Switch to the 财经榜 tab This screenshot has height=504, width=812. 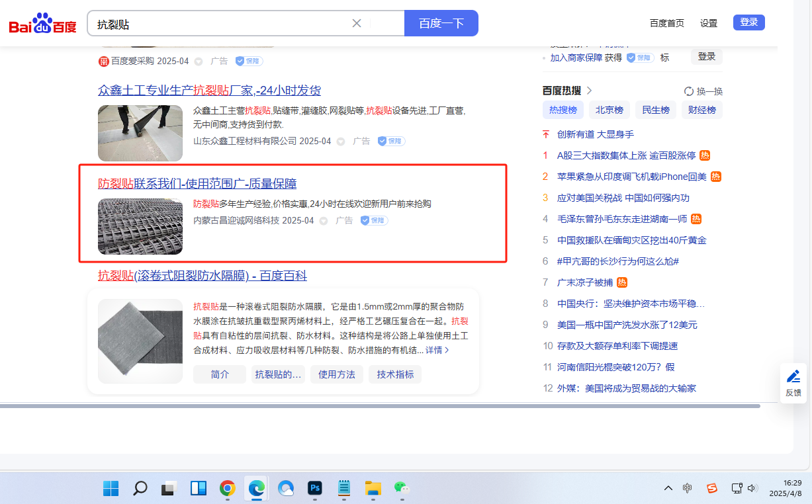click(x=701, y=110)
